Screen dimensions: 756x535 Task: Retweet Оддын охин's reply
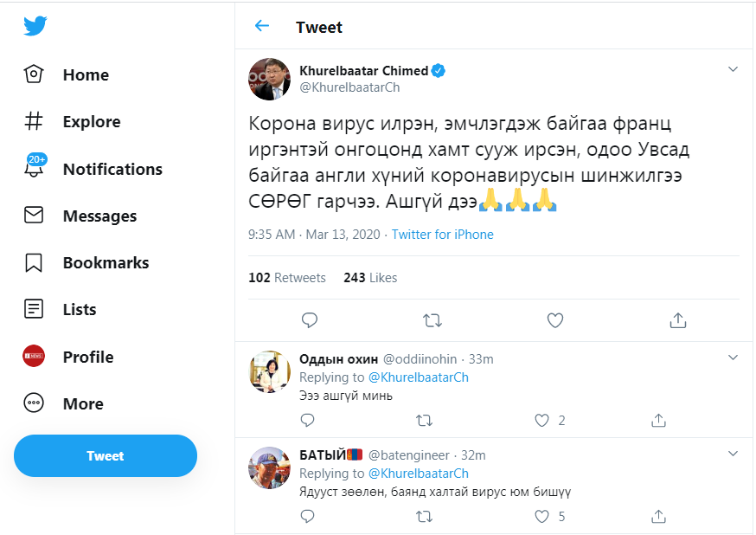coord(425,420)
